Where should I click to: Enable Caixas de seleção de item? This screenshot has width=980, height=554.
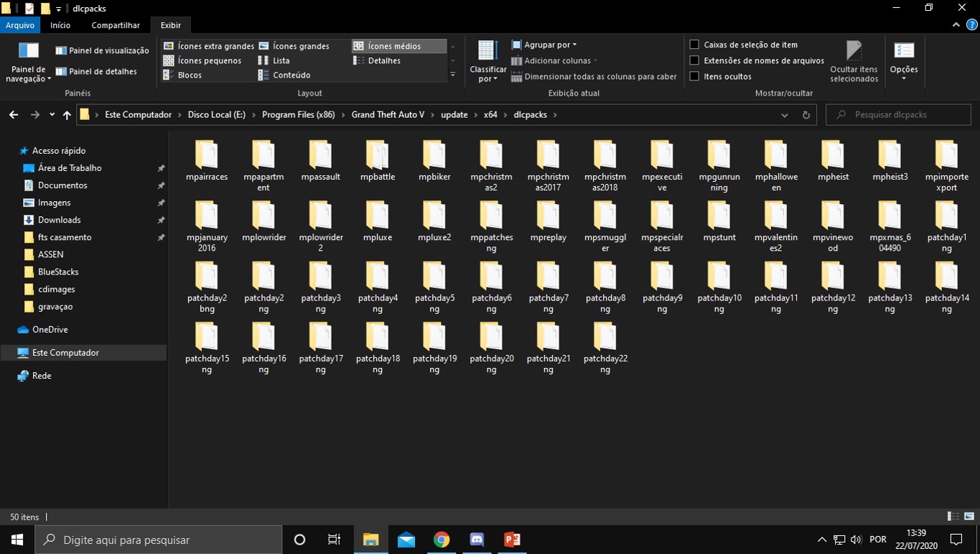(694, 45)
